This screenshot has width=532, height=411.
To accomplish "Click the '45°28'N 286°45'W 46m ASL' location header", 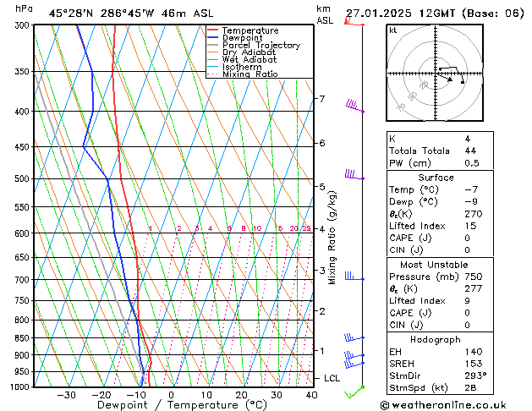I will [x=131, y=14].
